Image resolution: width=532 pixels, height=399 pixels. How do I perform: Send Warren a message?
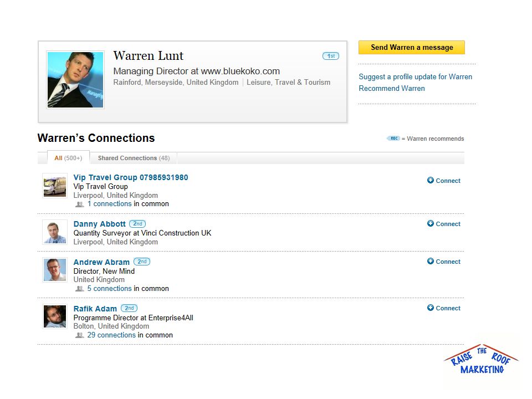pos(412,48)
